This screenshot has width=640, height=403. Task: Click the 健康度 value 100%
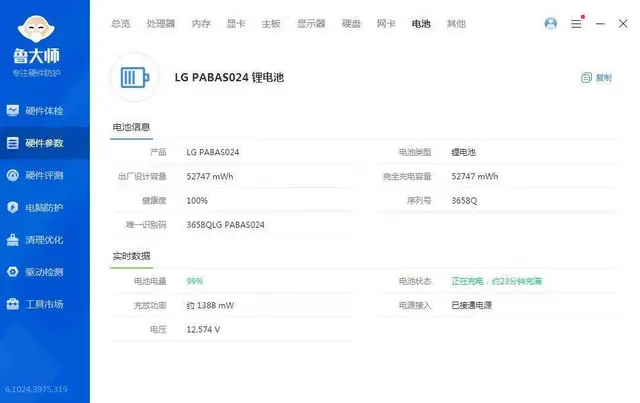(x=197, y=200)
